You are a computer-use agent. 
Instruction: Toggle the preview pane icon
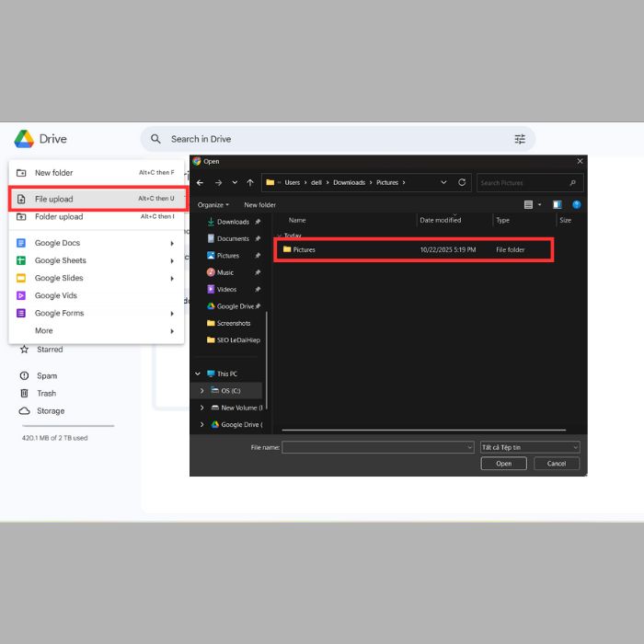click(557, 204)
